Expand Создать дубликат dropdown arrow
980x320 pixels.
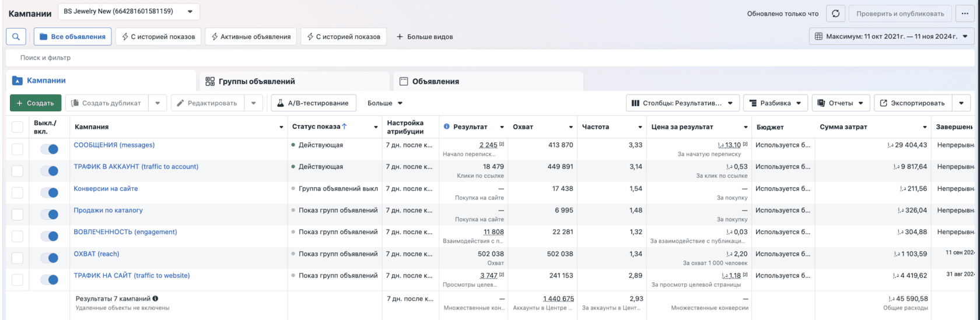coord(157,103)
